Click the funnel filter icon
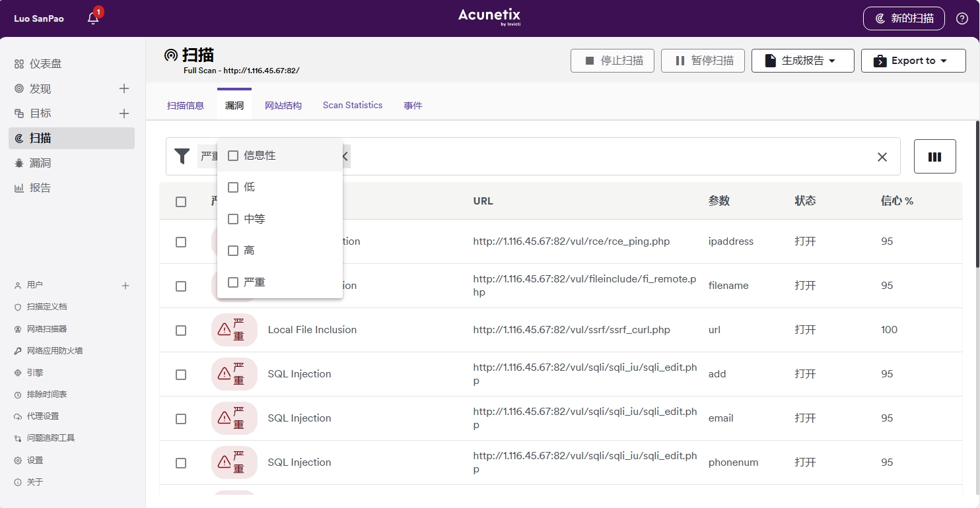The height and width of the screenshot is (508, 980). (182, 156)
